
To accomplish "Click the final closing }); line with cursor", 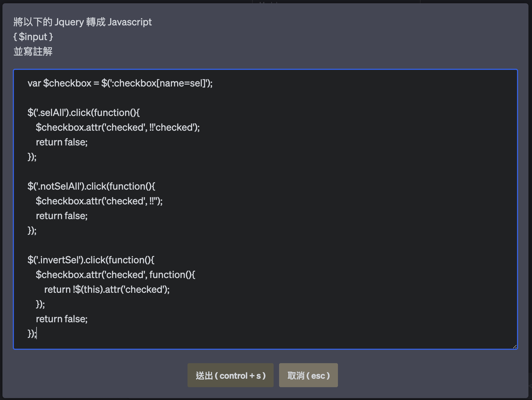I will 32,334.
